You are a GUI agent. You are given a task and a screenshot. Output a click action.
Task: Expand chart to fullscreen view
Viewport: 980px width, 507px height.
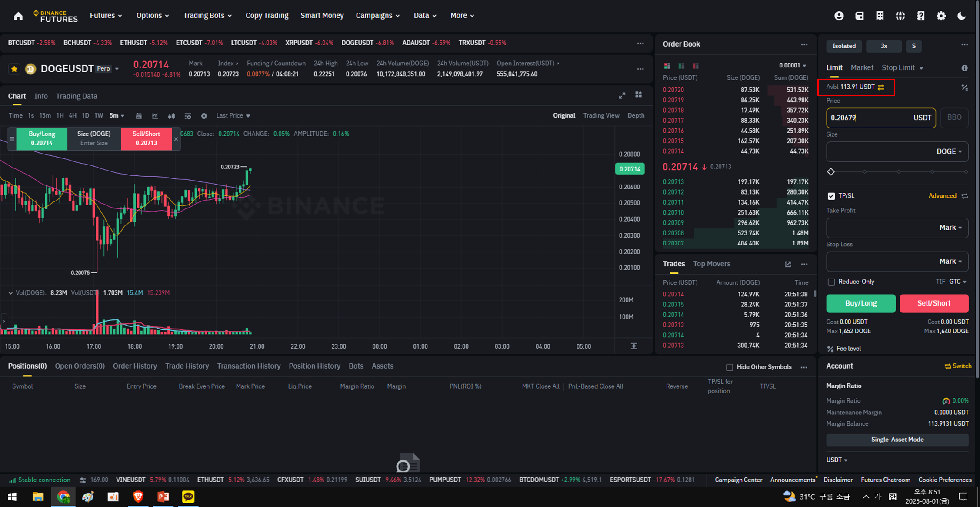622,95
